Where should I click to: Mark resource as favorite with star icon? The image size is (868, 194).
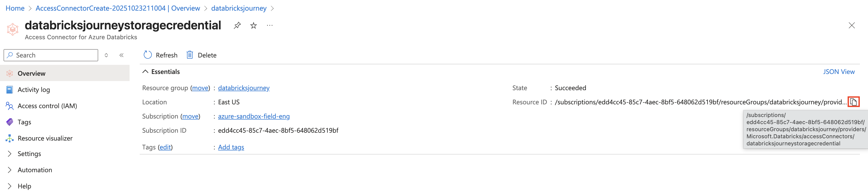pos(253,25)
